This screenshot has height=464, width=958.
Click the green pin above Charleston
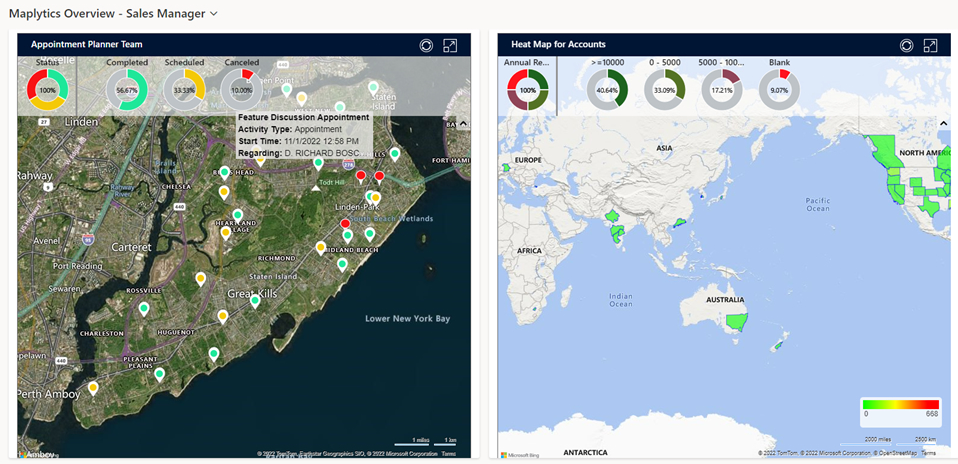pos(144,309)
